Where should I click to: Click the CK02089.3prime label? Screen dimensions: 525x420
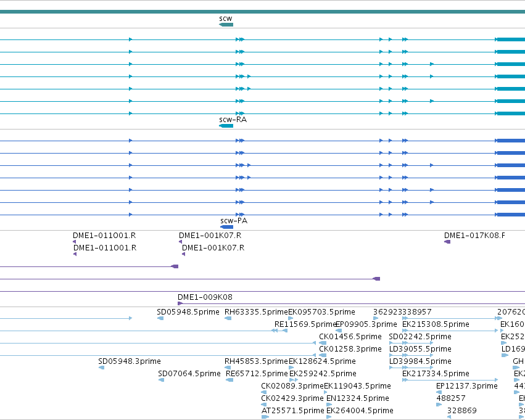coord(292,386)
